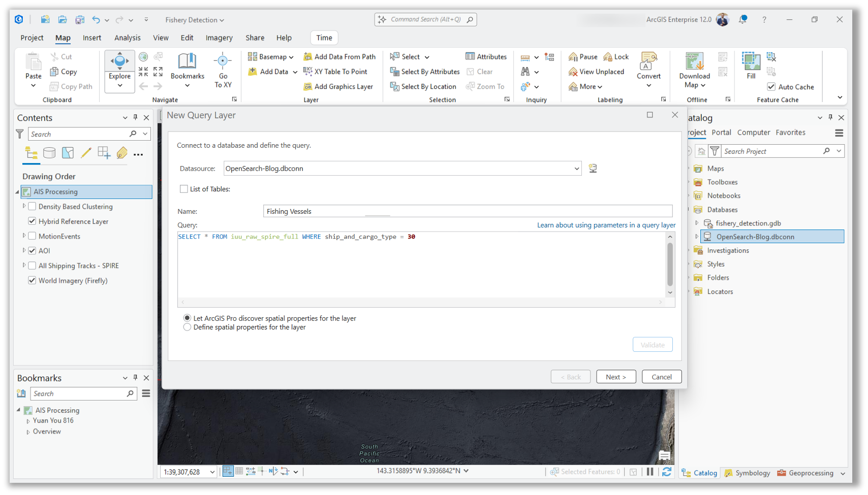Click XY Table To Point
The height and width of the screenshot is (495, 868).
pyautogui.click(x=335, y=72)
